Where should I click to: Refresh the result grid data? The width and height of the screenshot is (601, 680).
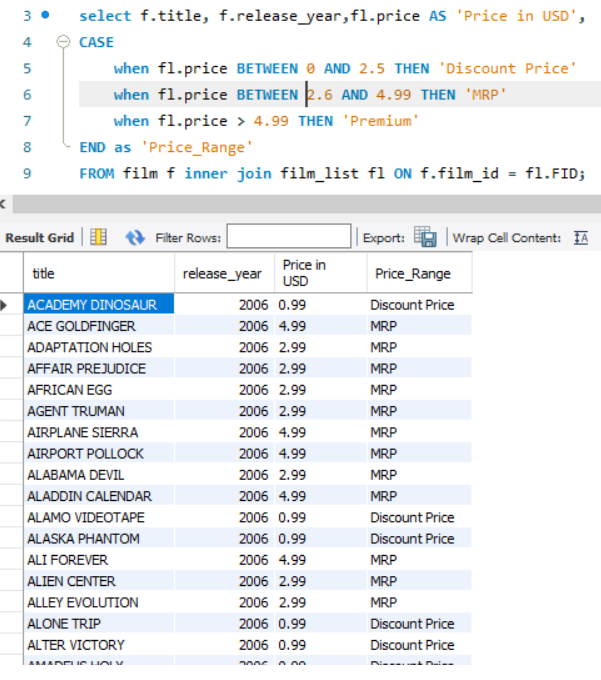(135, 238)
